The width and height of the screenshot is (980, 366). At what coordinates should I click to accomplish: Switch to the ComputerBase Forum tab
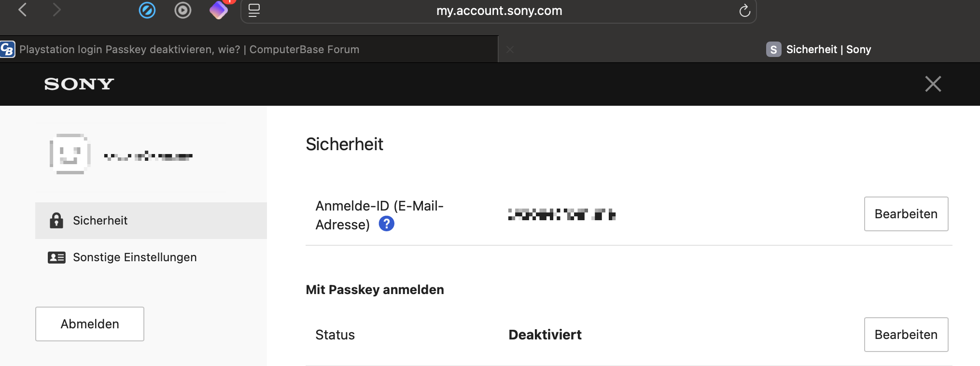pyautogui.click(x=189, y=49)
